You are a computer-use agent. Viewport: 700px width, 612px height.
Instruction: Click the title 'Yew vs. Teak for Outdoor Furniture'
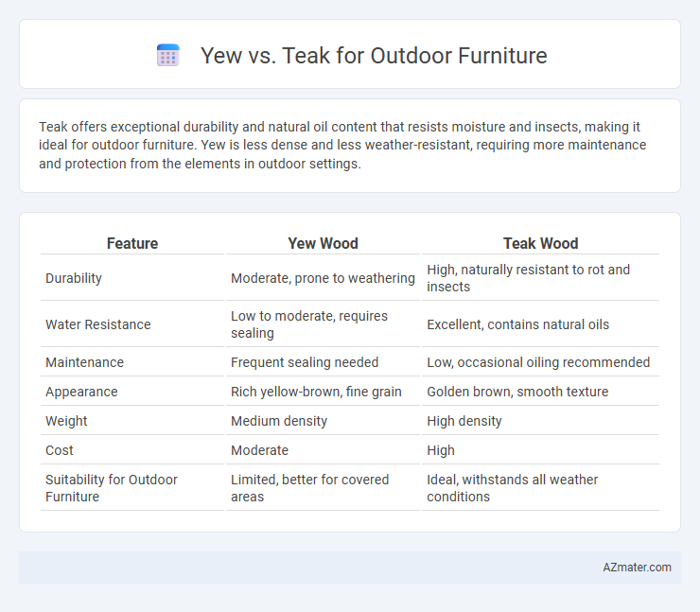click(374, 56)
